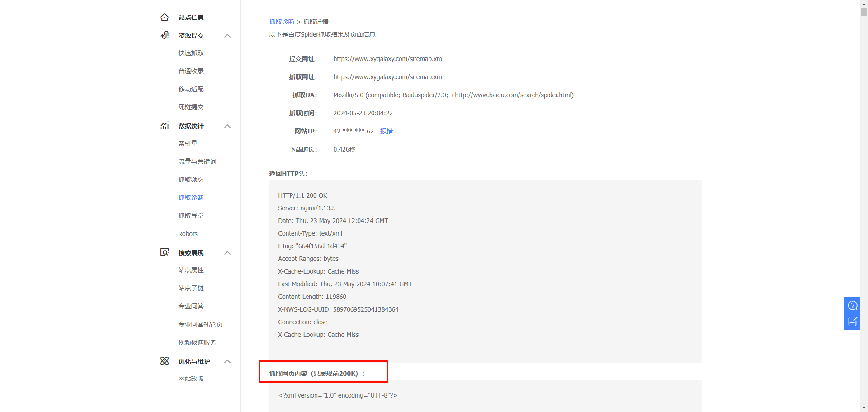Collapse the 优化与维护 section chevron
The width and height of the screenshot is (868, 412).
227,361
